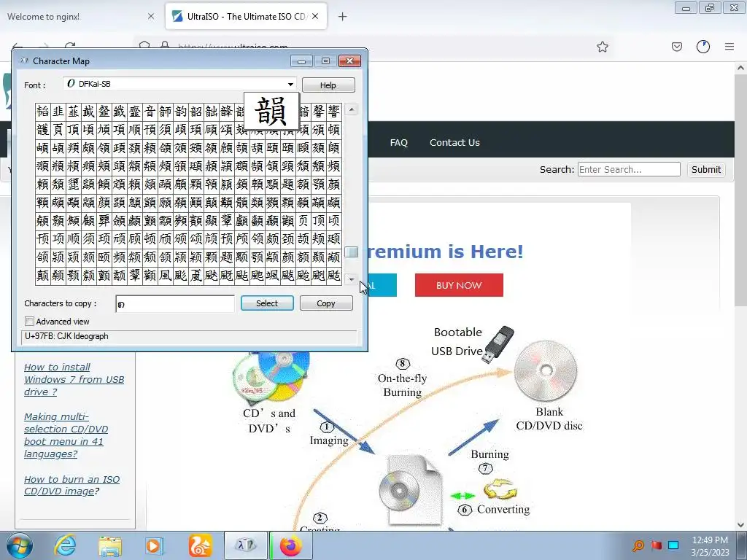This screenshot has height=560, width=747.
Task: Click the Firefox reload page icon
Action: [70, 46]
